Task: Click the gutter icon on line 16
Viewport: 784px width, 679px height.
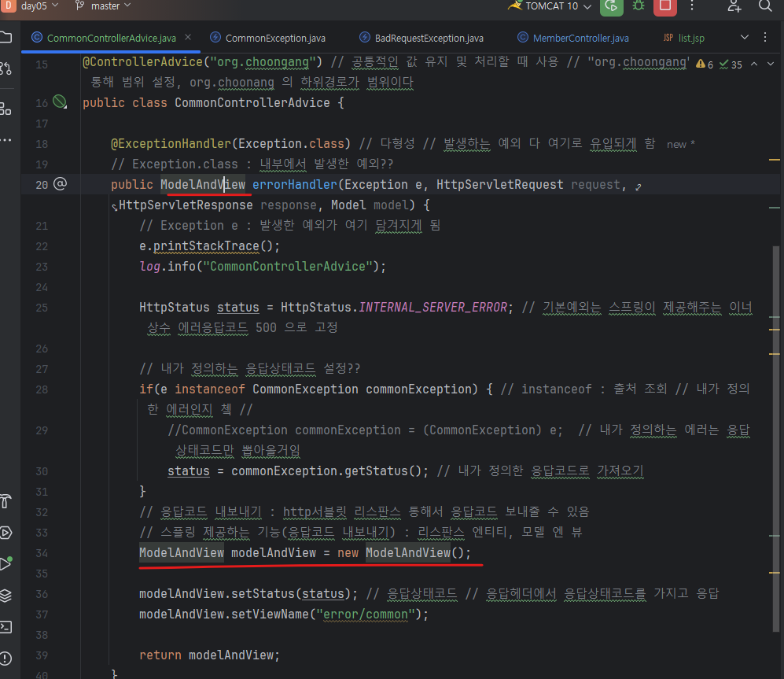Action: pos(60,102)
